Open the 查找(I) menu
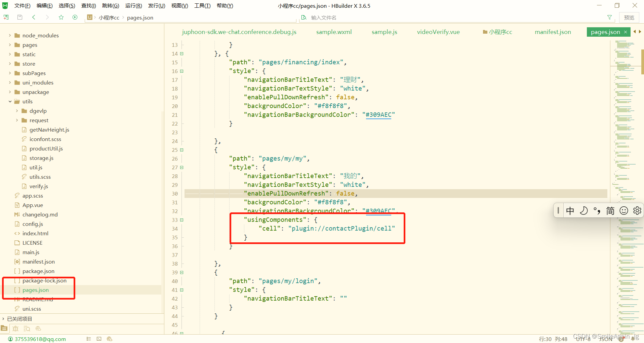The image size is (644, 343). pos(88,6)
